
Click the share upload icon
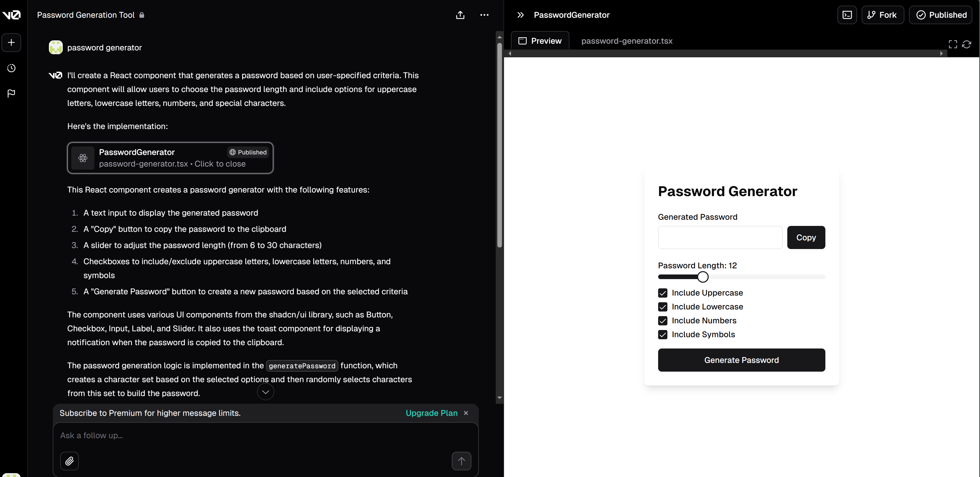click(x=460, y=15)
